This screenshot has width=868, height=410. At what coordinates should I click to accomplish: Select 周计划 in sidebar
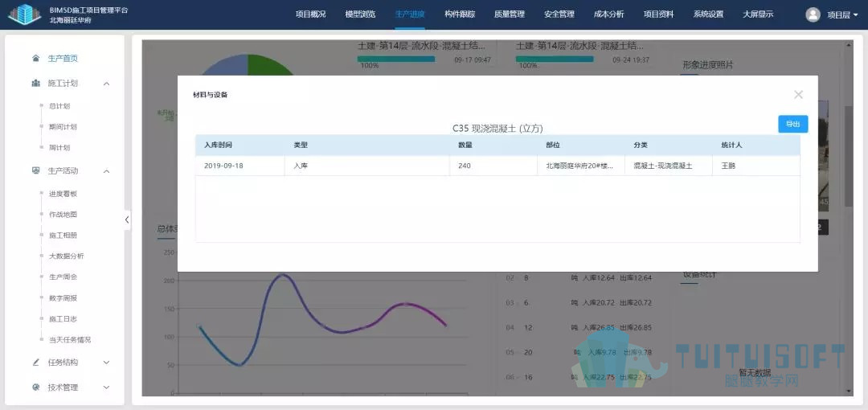(x=59, y=148)
